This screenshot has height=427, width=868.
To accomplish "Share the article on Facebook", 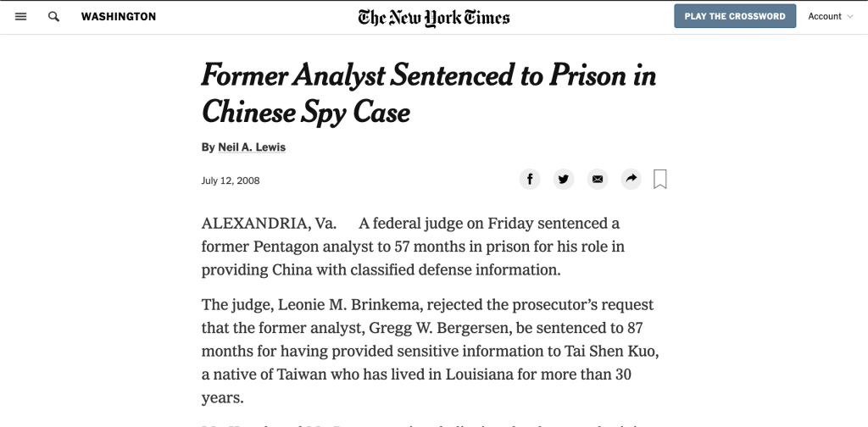I will [x=530, y=179].
